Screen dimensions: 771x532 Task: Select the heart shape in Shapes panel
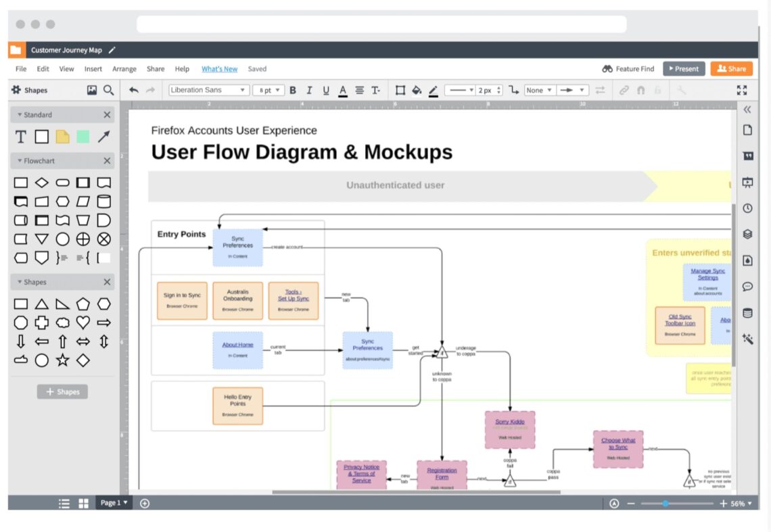[83, 322]
